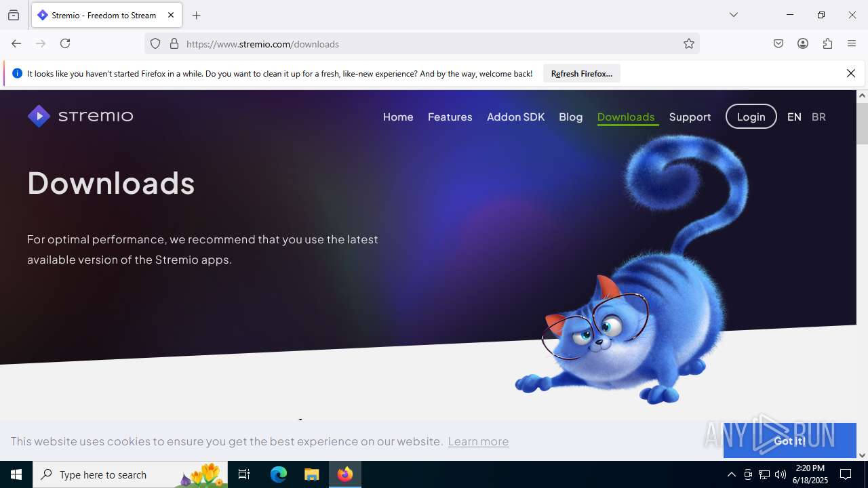Open the Firefox hamburger menu
Image resolution: width=868 pixels, height=488 pixels.
pos(852,43)
